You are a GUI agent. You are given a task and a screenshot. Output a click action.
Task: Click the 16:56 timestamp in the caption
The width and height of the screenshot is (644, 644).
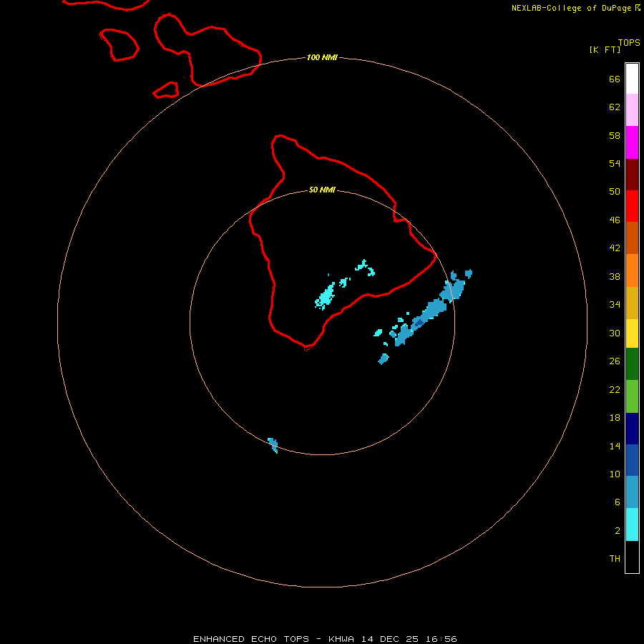pyautogui.click(x=441, y=639)
